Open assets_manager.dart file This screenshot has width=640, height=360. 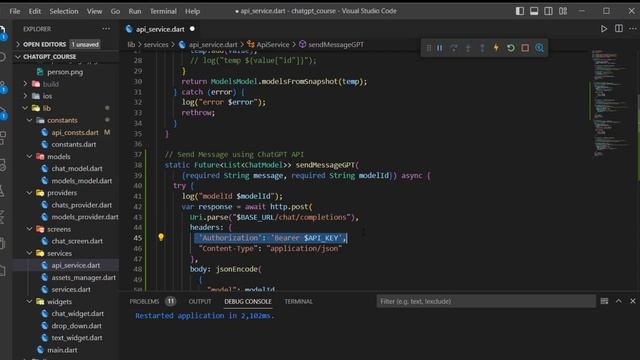tap(83, 278)
